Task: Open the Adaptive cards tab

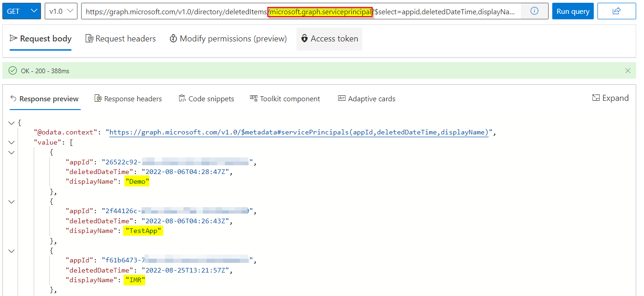Action: (366, 99)
